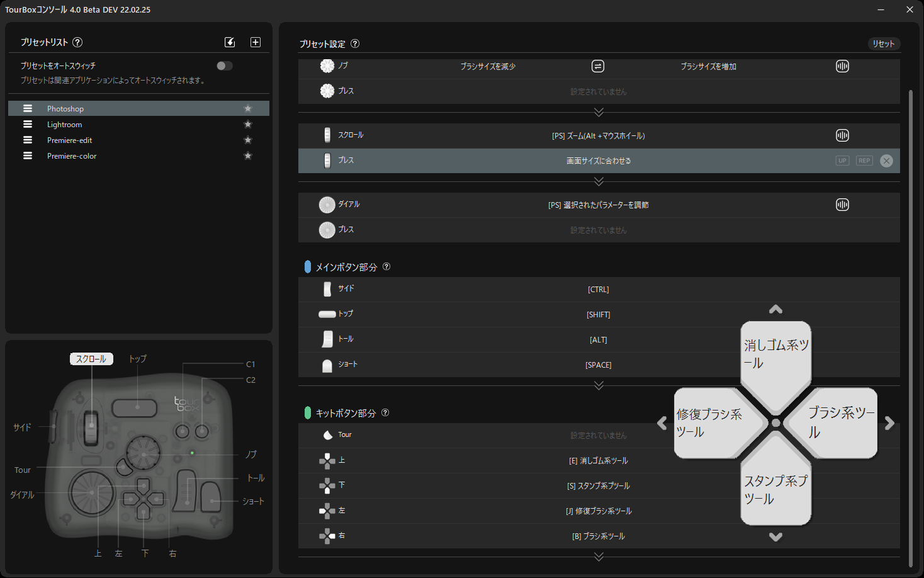Expand the chevron at the bottom of キットボタン部分
This screenshot has width=924, height=578.
pos(599,557)
